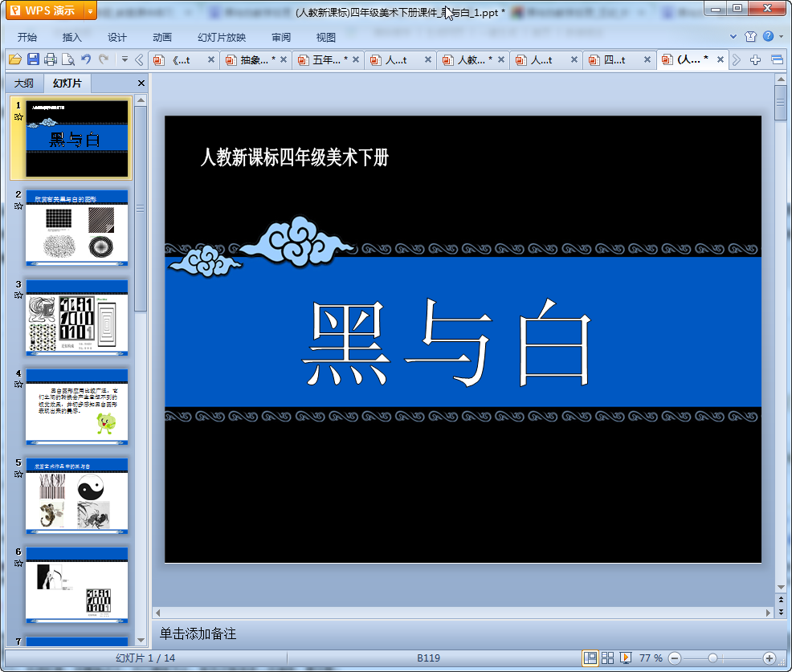Click the horizontal scrollbar right arrow
The width and height of the screenshot is (792, 672).
768,613
